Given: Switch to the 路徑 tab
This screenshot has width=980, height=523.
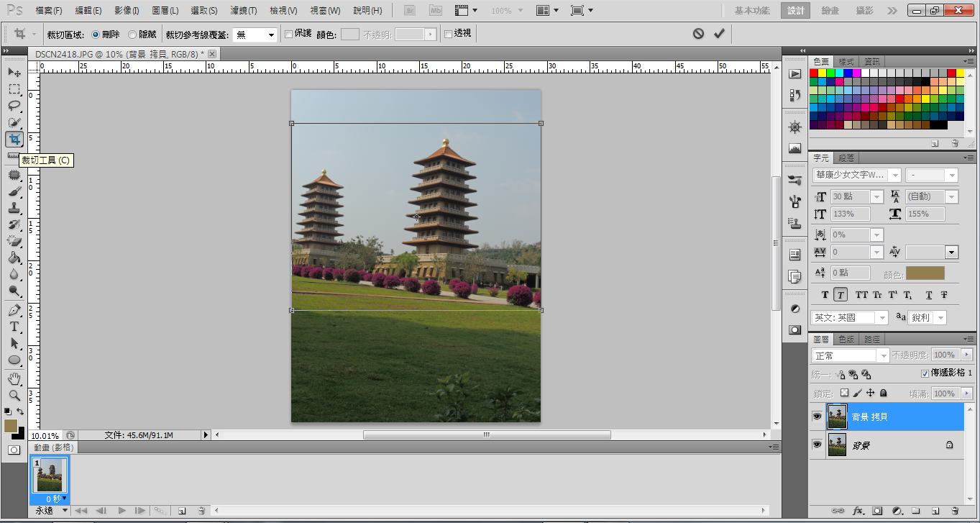Looking at the screenshot, I should [x=871, y=339].
